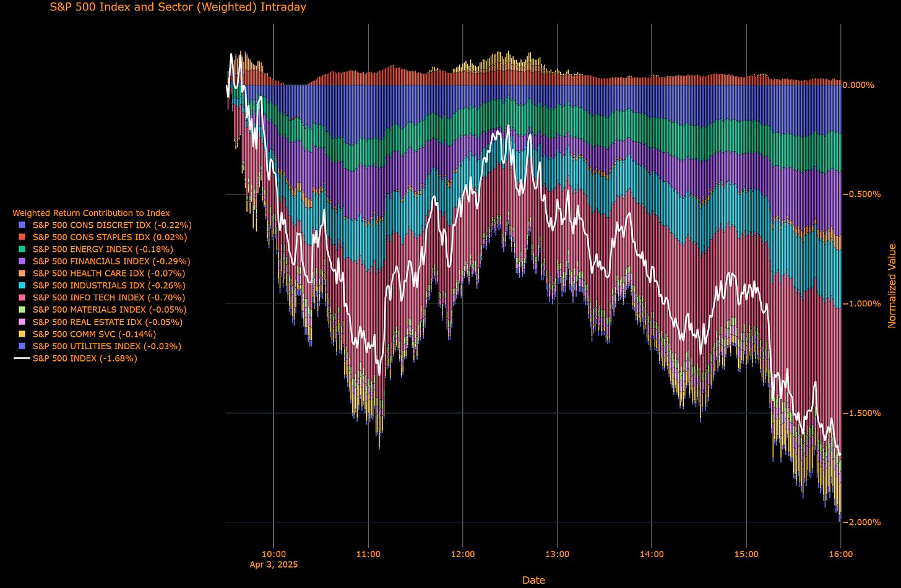Toggle S&P 500 INFO TECH INDEX legend entry
The width and height of the screenshot is (901, 588).
point(101,298)
